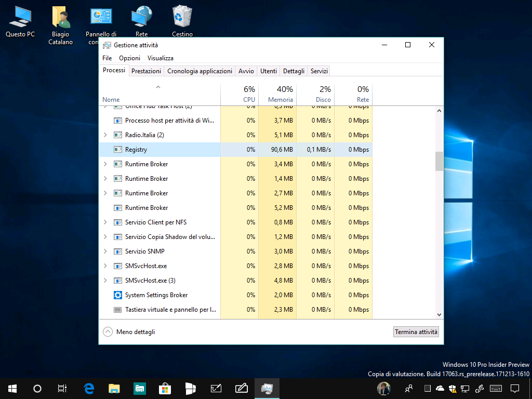Open the Visualizza menu
Image resolution: width=532 pixels, height=399 pixels.
[x=161, y=58]
